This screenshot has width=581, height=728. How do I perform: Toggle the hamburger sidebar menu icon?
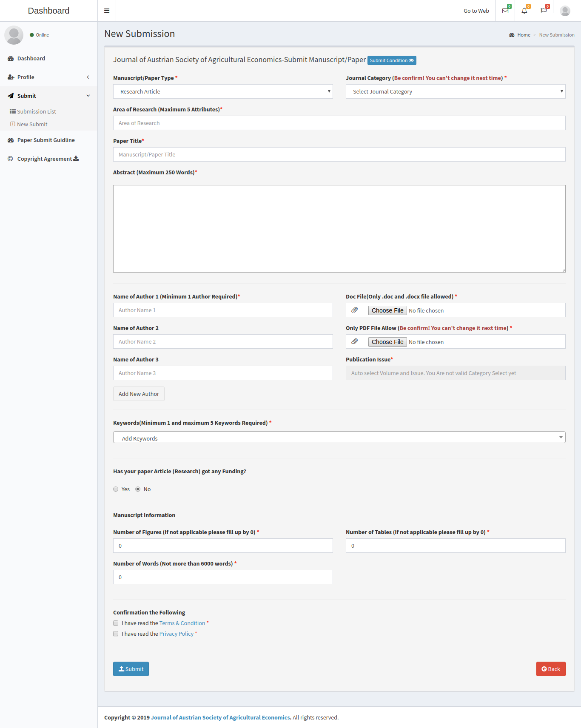tap(107, 11)
